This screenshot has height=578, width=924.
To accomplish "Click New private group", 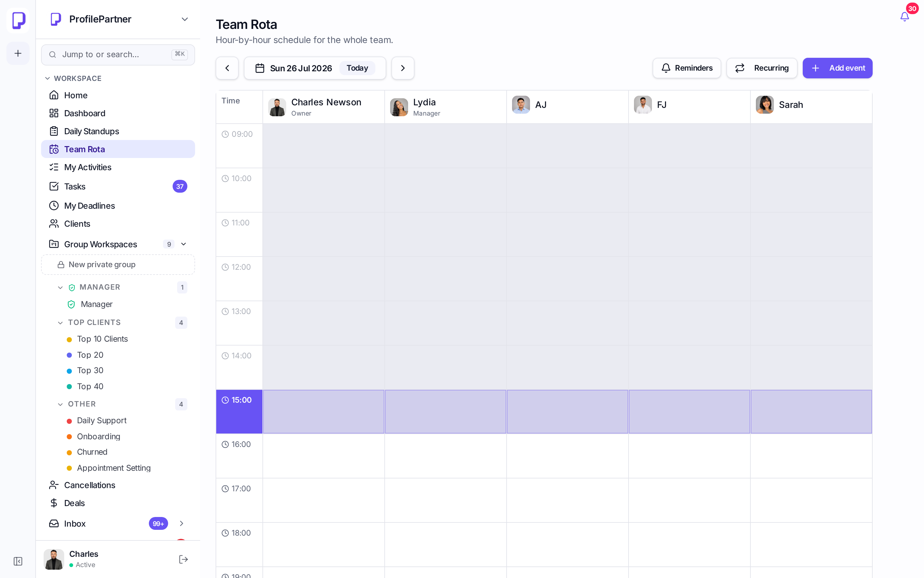I will point(118,265).
